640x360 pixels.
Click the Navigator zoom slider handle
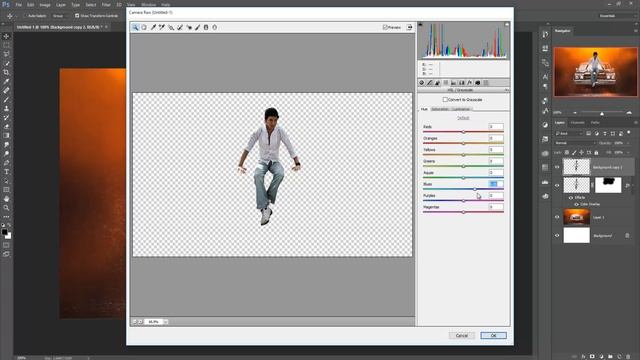point(602,113)
